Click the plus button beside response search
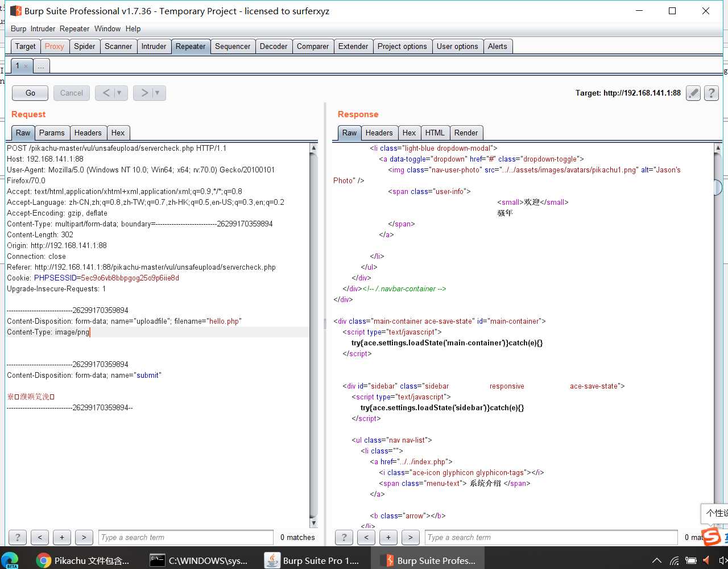The image size is (728, 569). click(388, 537)
